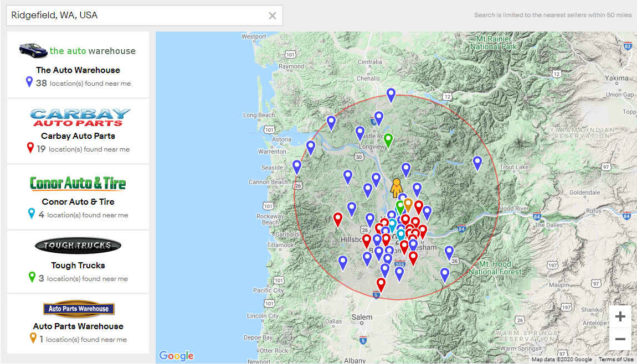Click the Auto Parts Warehouse name text
This screenshot has width=637, height=364.
(78, 326)
